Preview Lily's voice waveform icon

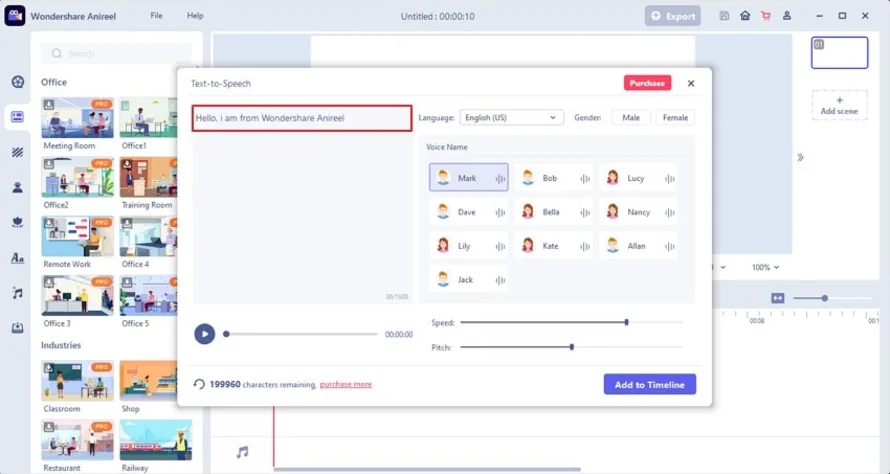pos(500,246)
